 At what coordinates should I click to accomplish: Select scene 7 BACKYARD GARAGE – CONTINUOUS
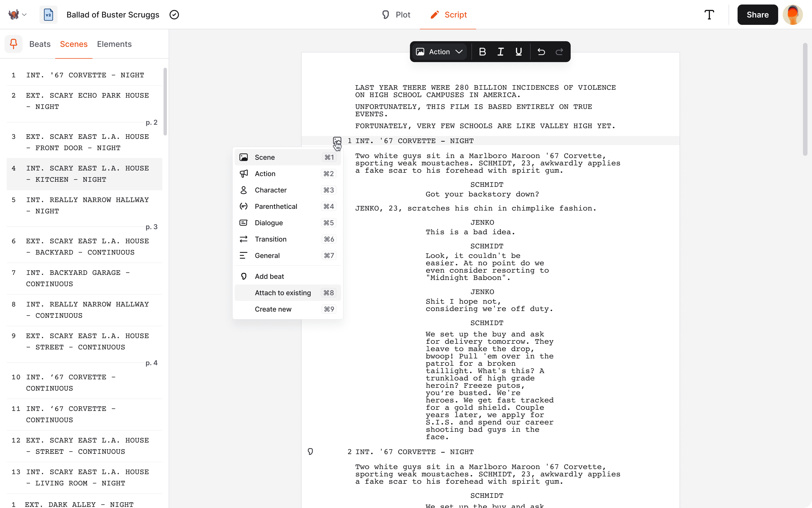[85, 279]
